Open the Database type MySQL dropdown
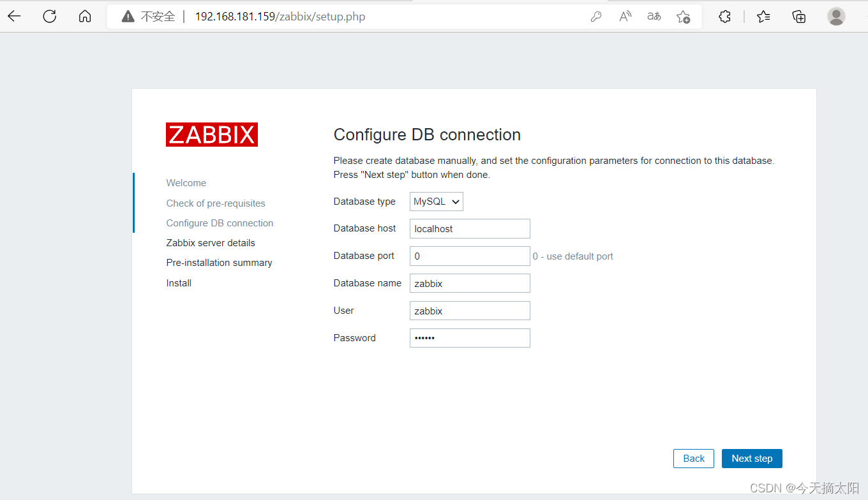This screenshot has width=868, height=500. pos(437,202)
